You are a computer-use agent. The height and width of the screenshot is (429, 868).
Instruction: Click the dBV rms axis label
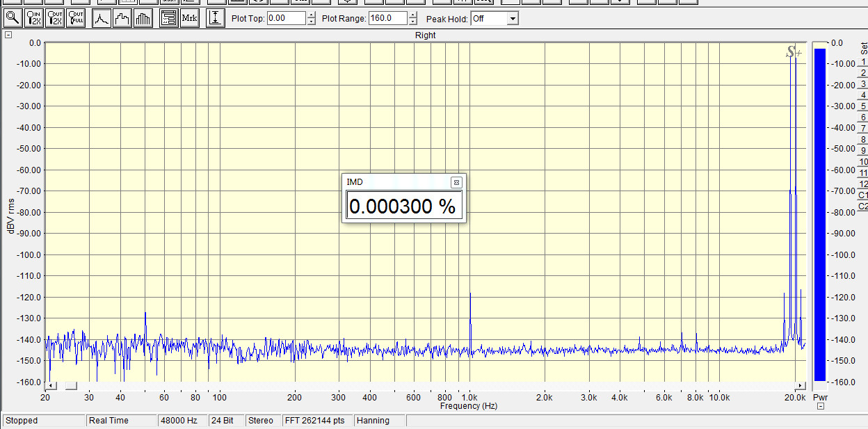[11, 216]
